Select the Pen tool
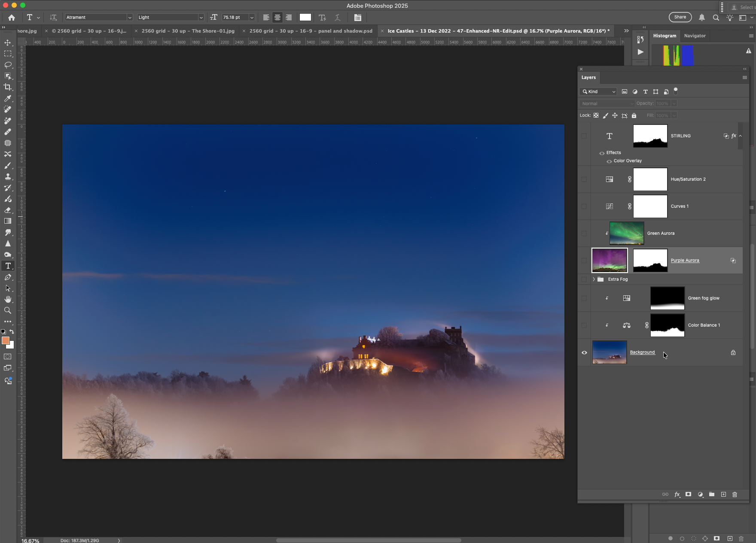The image size is (756, 543). point(8,277)
